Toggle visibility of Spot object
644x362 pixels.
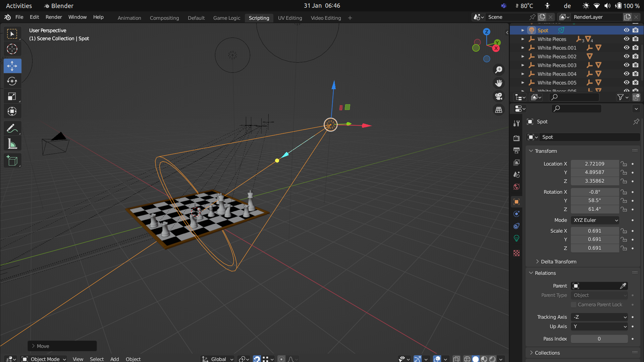[x=626, y=30]
